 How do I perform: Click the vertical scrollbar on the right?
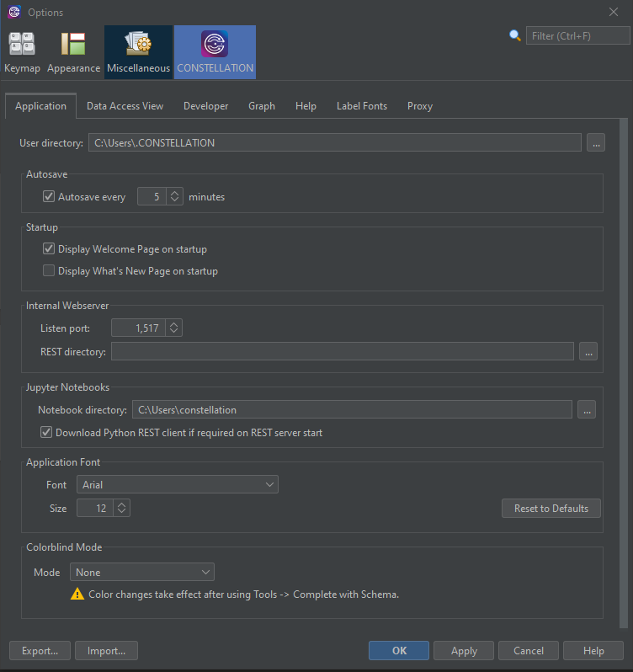(x=624, y=373)
